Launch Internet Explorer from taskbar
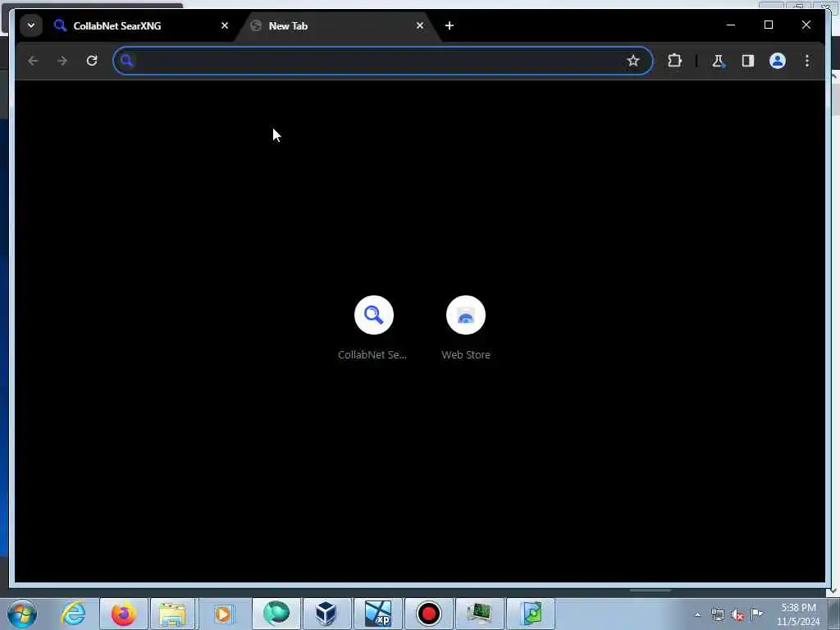 [73, 614]
